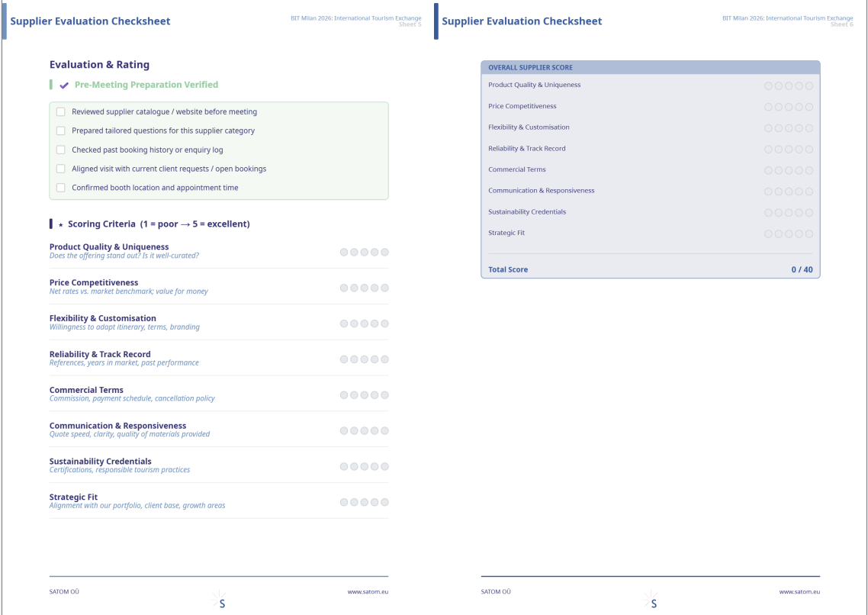This screenshot has height=615, width=868.
Task: Select rating 1 for Strategic Fit in Overall Supplier Score
Action: [768, 233]
